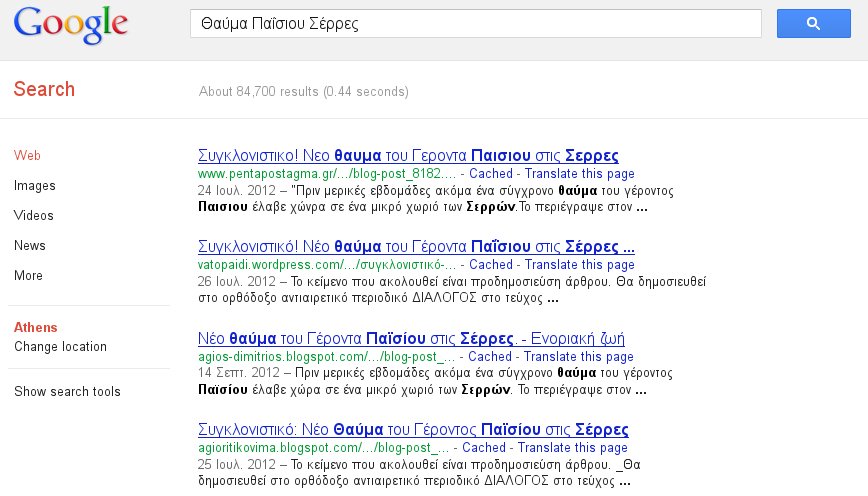Click the agios-dimitrios.blogspot.com green URL
Screen dimensions: 868x496
326,356
